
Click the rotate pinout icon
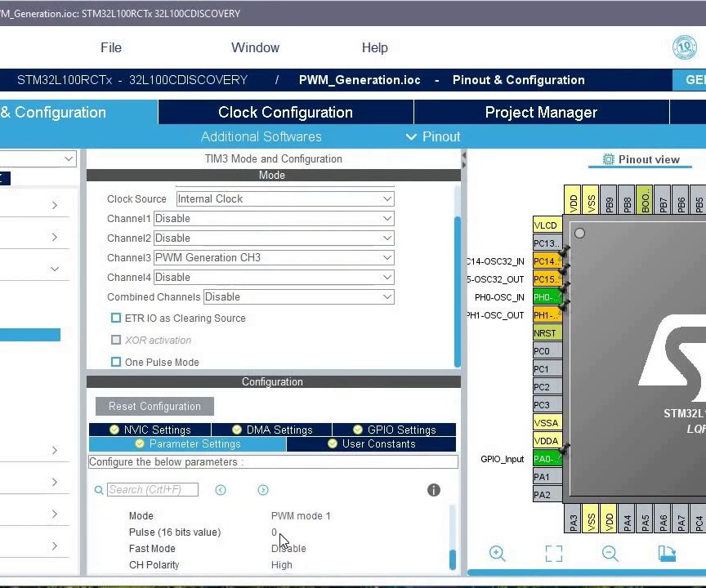coord(667,554)
